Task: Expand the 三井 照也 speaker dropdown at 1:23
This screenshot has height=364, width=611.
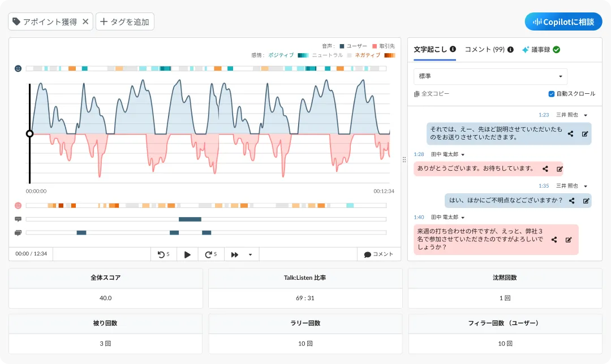Action: tap(586, 115)
